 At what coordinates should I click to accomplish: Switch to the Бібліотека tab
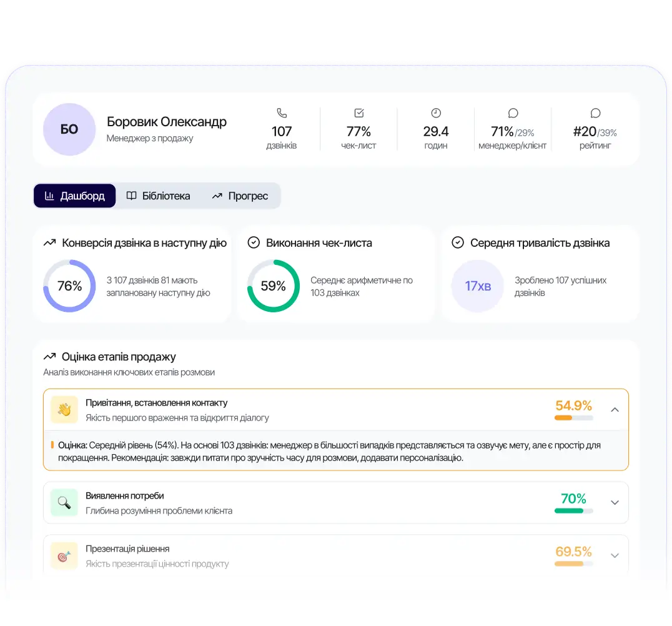click(159, 196)
